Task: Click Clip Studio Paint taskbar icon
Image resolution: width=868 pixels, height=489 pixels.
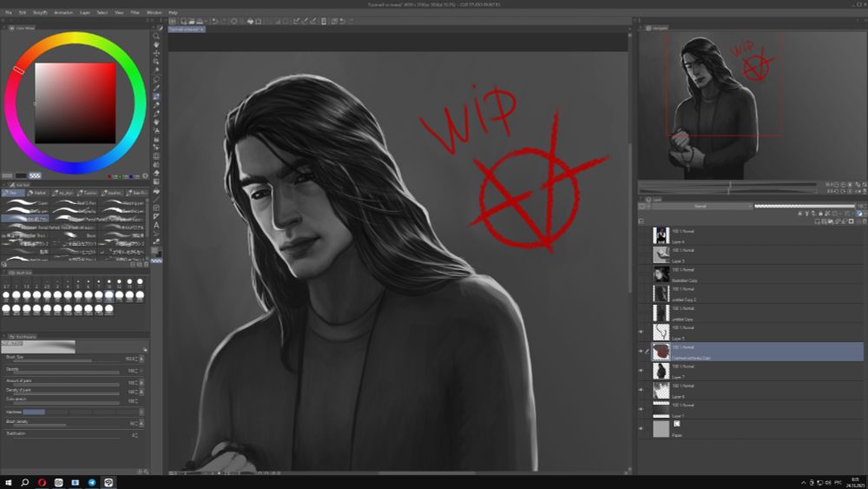Action: click(x=108, y=482)
